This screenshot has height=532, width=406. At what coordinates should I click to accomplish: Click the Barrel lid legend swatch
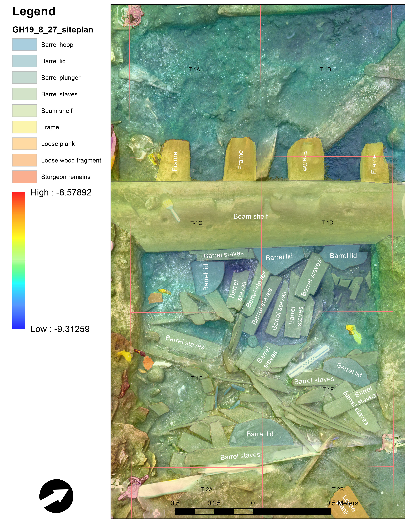(24, 61)
